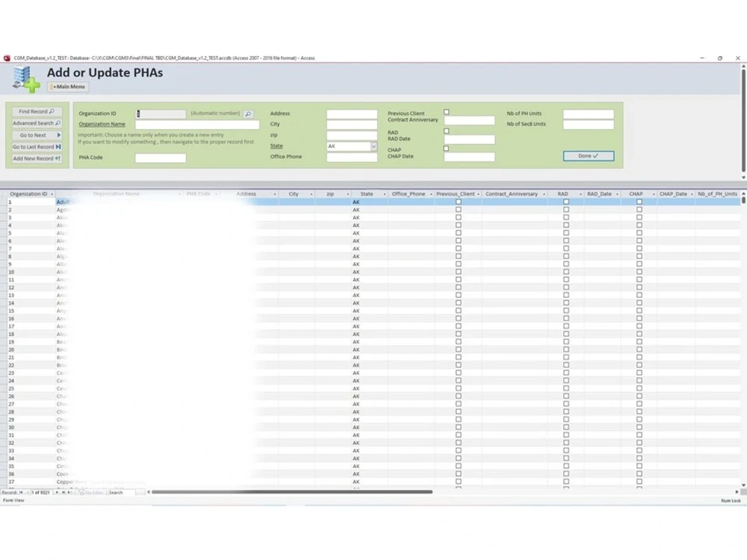Toggle the CHAP checkbox

(x=446, y=149)
